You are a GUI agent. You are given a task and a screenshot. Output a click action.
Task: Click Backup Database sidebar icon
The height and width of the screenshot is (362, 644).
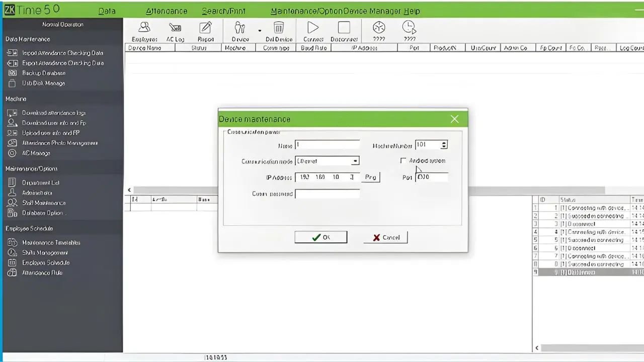pos(13,73)
